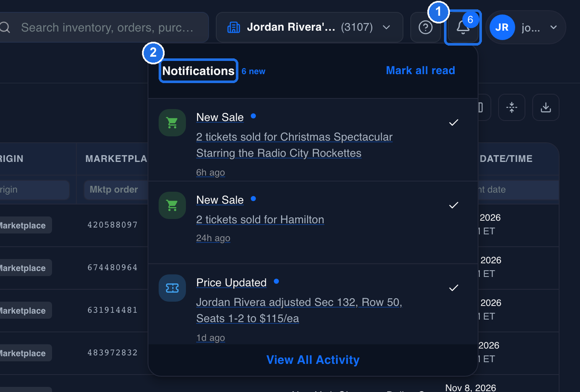The image size is (580, 392).
Task: Click the collapse rows icon
Action: pyautogui.click(x=512, y=108)
